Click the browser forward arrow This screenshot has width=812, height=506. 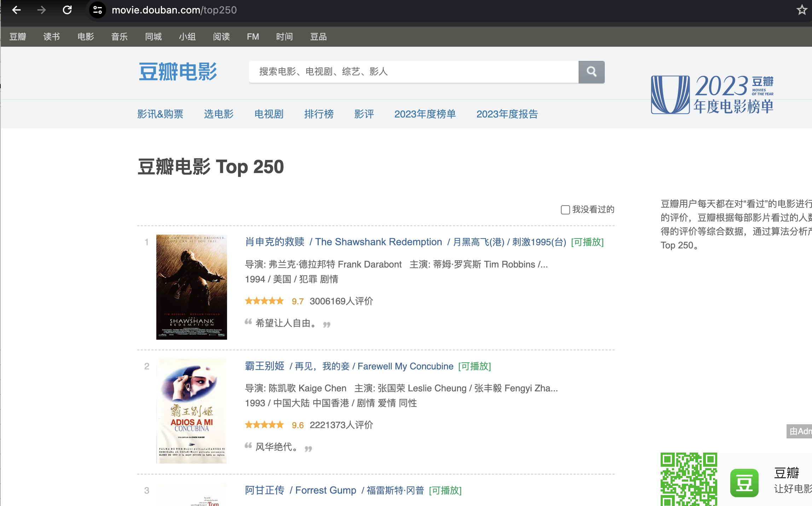41,10
